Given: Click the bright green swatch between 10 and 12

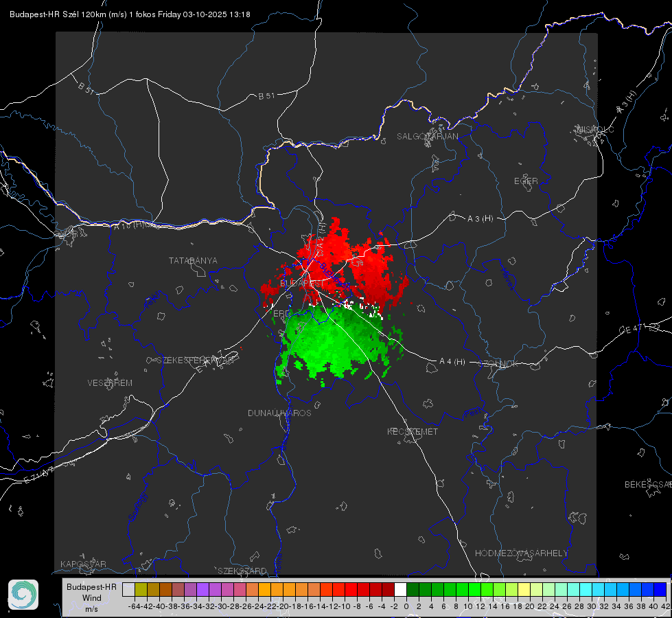Looking at the screenshot, I should point(474,589).
